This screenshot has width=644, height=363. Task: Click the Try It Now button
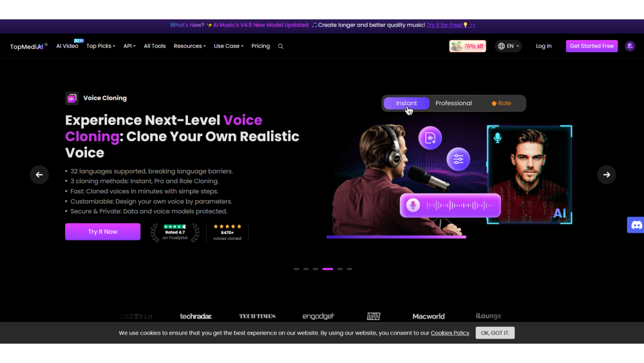pos(102,231)
